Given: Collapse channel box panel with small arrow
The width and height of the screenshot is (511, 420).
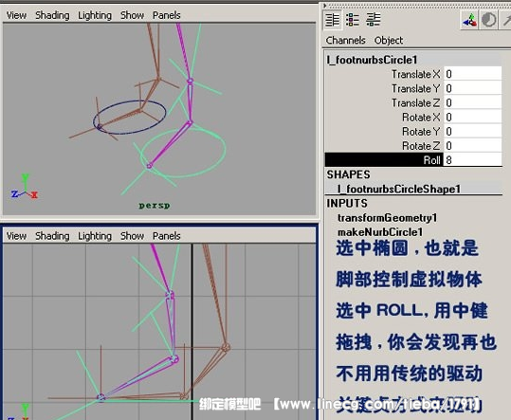Looking at the screenshot, I should 325,6.
